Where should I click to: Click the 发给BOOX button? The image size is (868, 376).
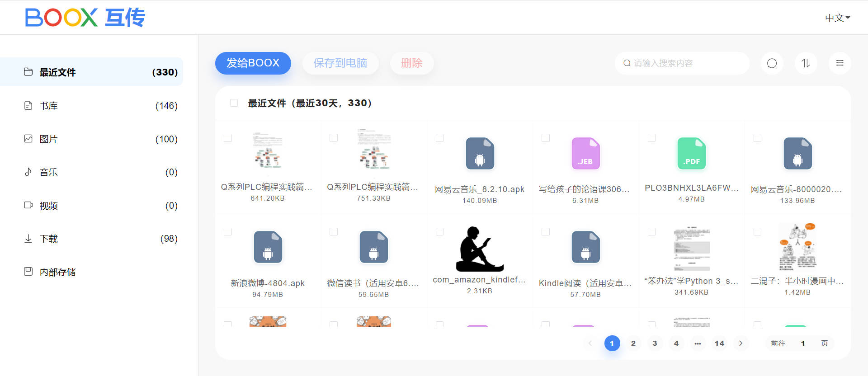253,63
